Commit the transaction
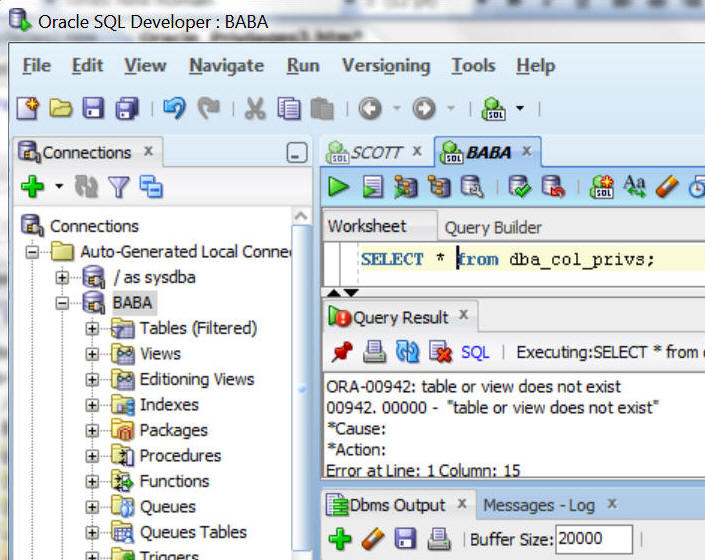Viewport: 705px width, 560px height. pos(519,187)
